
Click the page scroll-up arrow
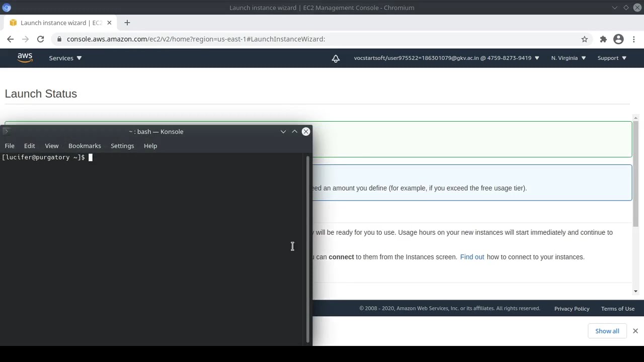coord(635,118)
